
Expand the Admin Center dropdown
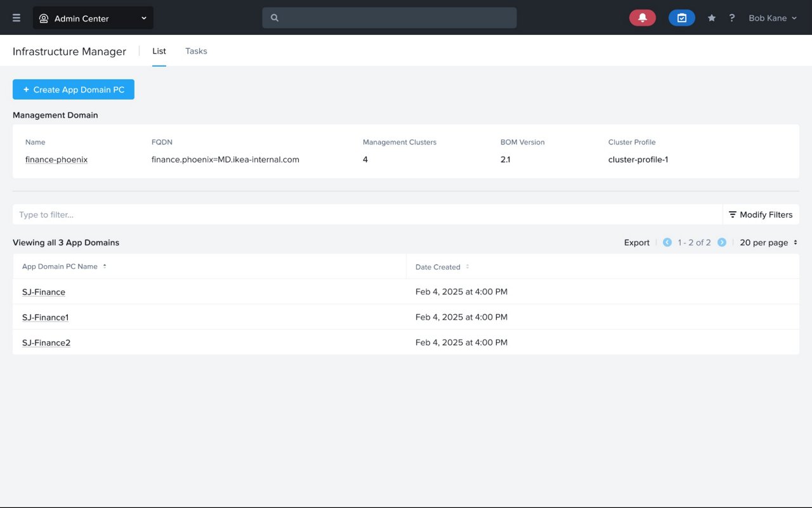tap(93, 18)
